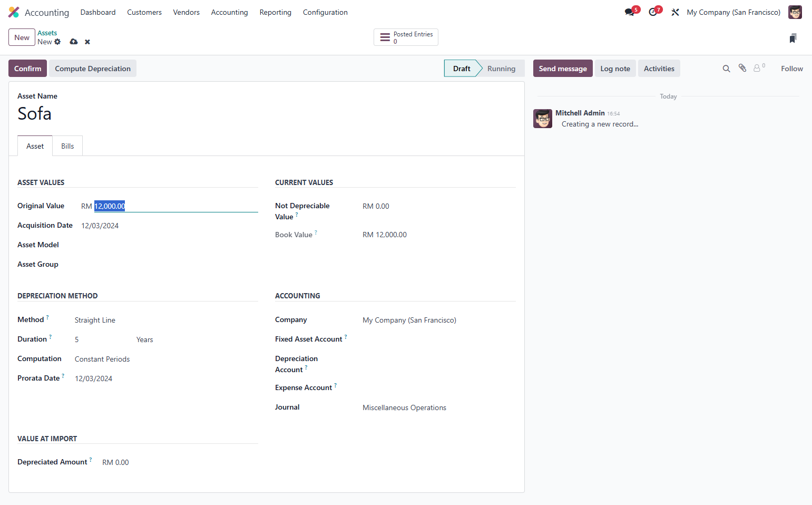Viewport: 812px width, 505px height.
Task: Open company switcher My Company (San Francisco)
Action: pos(733,12)
